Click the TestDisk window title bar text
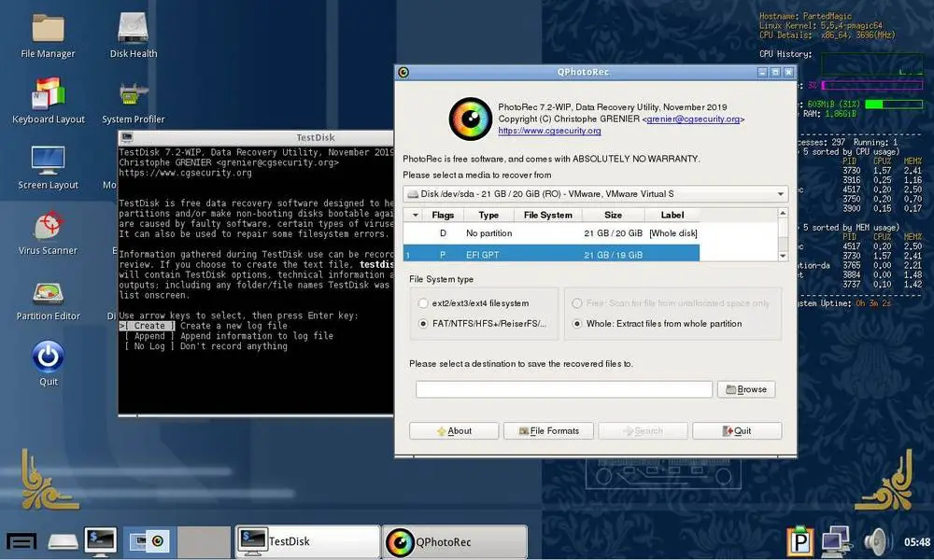This screenshot has width=934, height=560. point(316,137)
